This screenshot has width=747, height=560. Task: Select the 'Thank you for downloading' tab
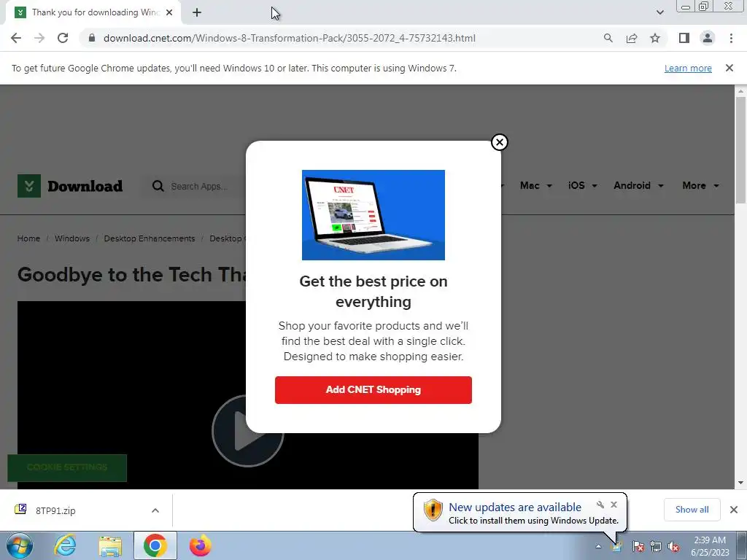click(93, 12)
